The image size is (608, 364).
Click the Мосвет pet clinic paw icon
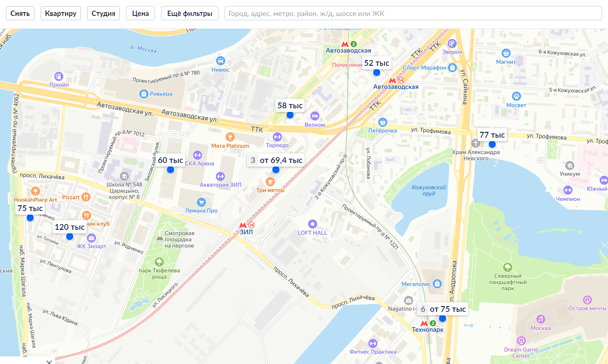(516, 96)
